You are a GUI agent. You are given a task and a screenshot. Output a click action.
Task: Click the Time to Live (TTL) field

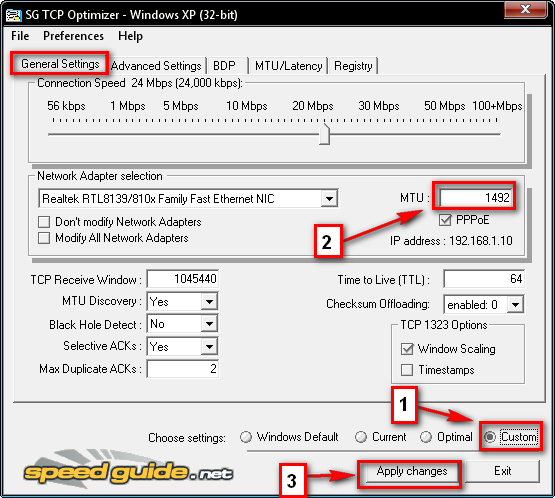point(484,279)
